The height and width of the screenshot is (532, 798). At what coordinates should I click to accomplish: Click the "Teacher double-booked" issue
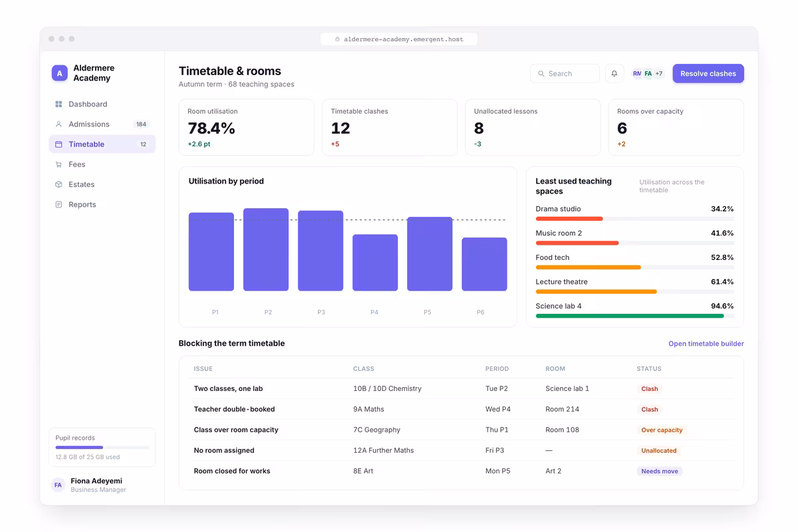coord(234,410)
